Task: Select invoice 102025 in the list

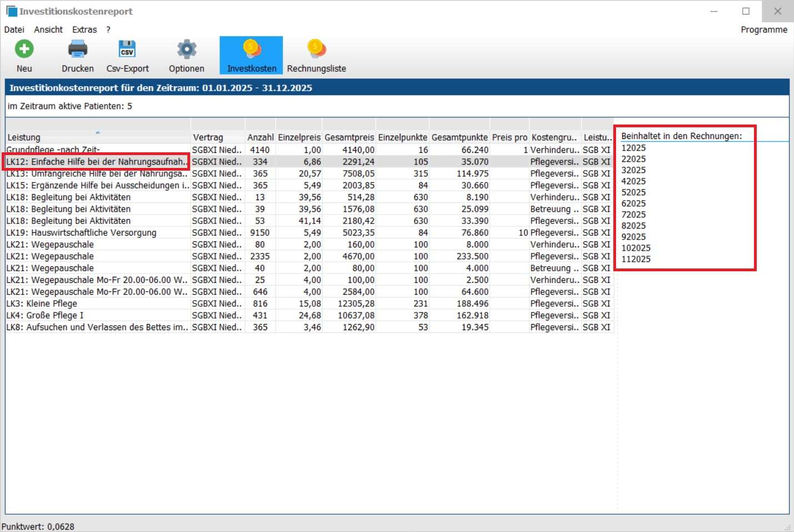Action: [x=636, y=248]
